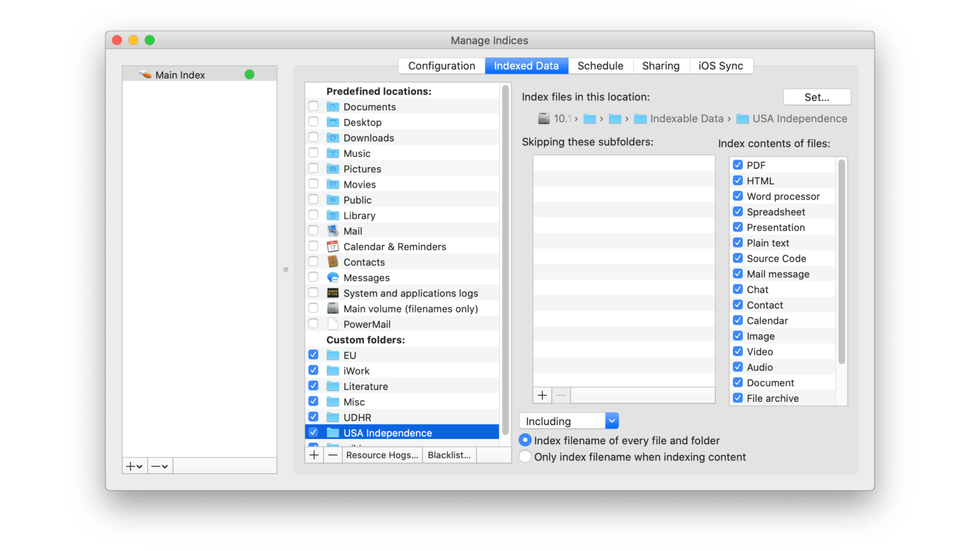Switch to the Sharing tab
The image size is (980, 551).
point(661,66)
